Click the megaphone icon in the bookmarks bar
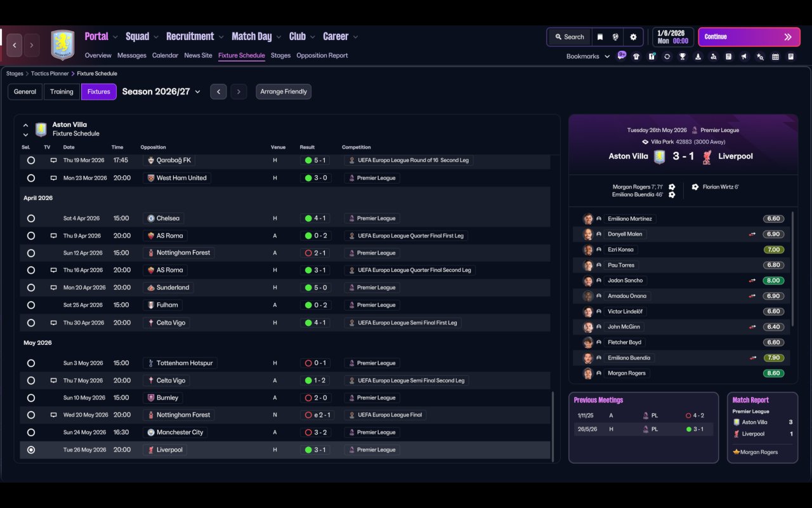 click(744, 57)
